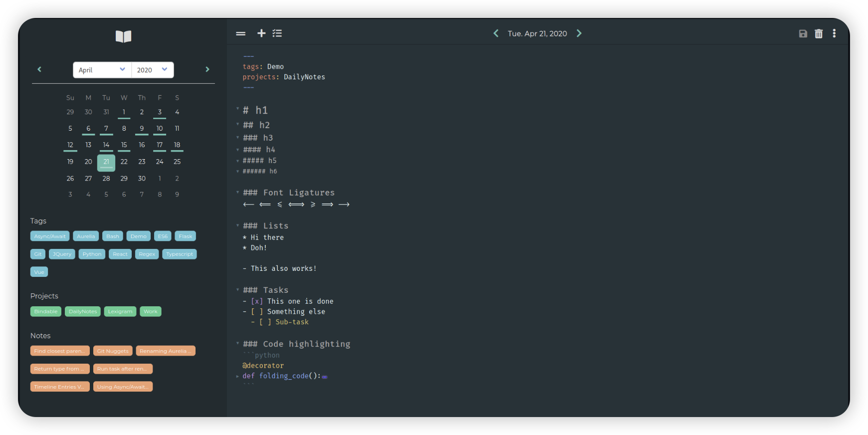The height and width of the screenshot is (435, 868).
Task: Collapse the Lists section fold
Action: (237, 225)
